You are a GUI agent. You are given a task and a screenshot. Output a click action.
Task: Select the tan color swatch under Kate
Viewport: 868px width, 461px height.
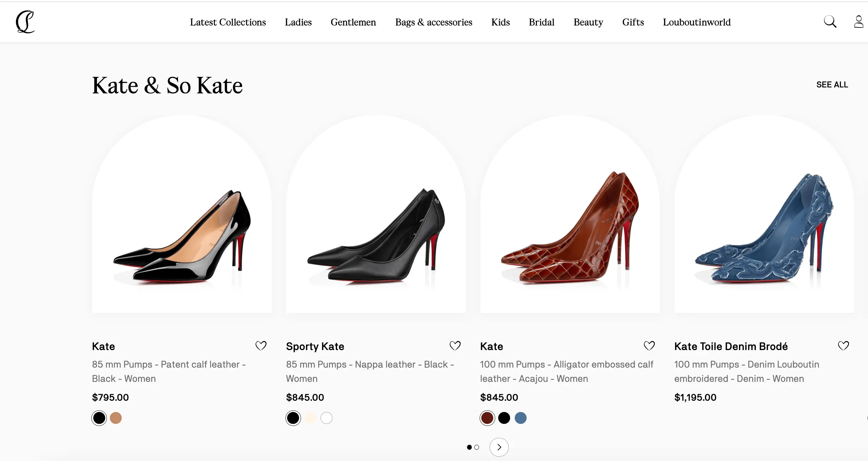(x=116, y=418)
